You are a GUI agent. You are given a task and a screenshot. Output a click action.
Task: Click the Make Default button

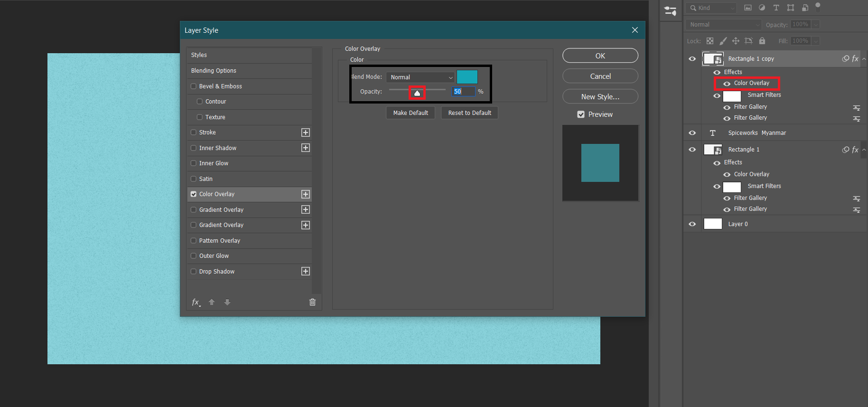pyautogui.click(x=411, y=113)
